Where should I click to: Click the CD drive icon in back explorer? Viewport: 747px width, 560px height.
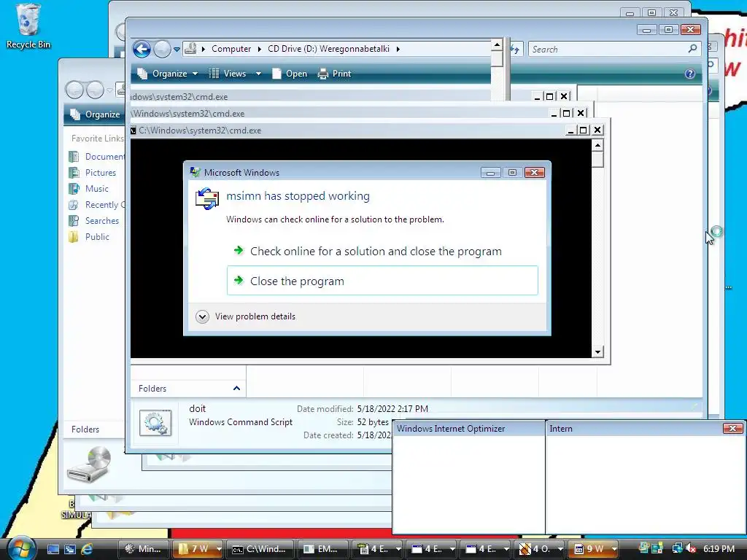pos(89,464)
